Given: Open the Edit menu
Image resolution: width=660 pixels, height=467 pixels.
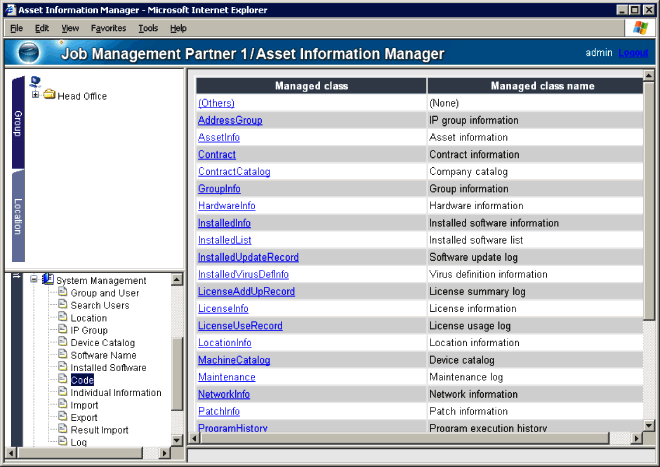Looking at the screenshot, I should (x=42, y=28).
